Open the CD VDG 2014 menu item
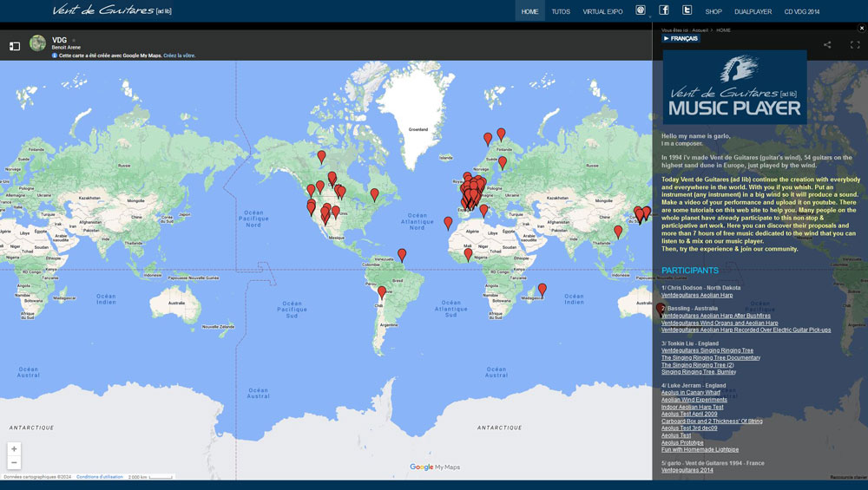 pos(801,11)
